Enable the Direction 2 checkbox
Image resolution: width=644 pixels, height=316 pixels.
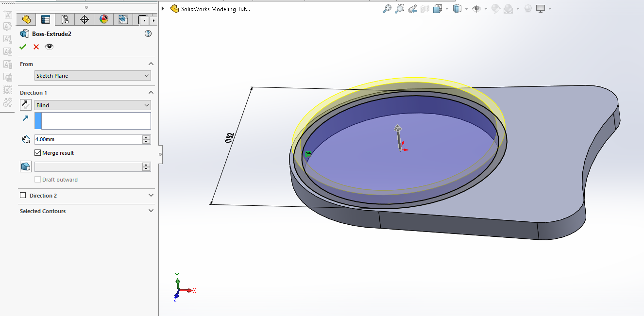[23, 196]
